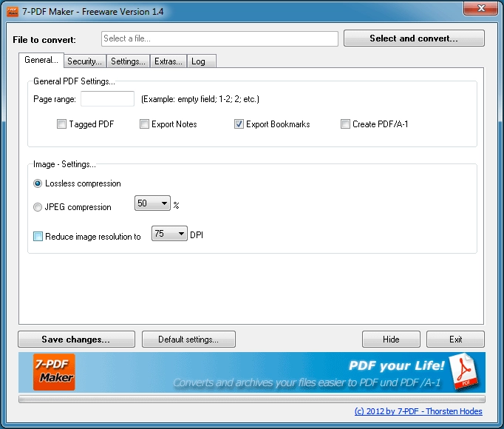Screen dimensions: 504x429
Task: Click the Hide button
Action: [391, 340]
